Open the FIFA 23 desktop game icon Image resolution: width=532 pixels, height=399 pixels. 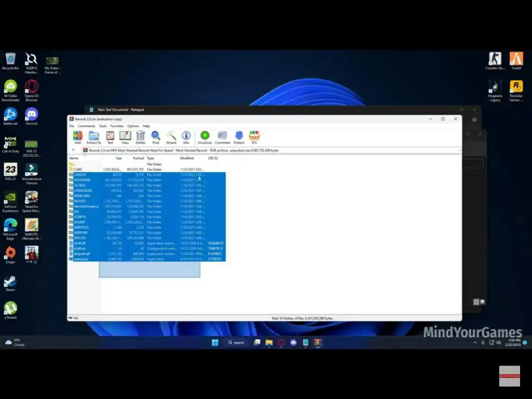click(10, 171)
